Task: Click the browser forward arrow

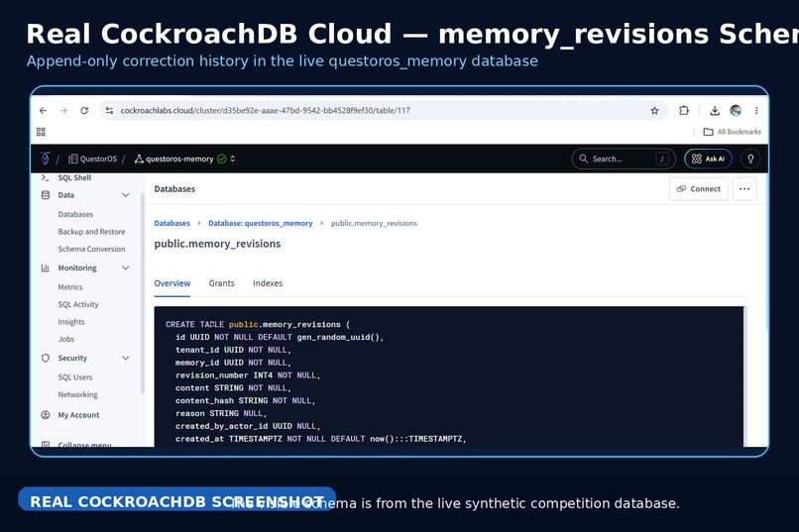Action: (63, 111)
